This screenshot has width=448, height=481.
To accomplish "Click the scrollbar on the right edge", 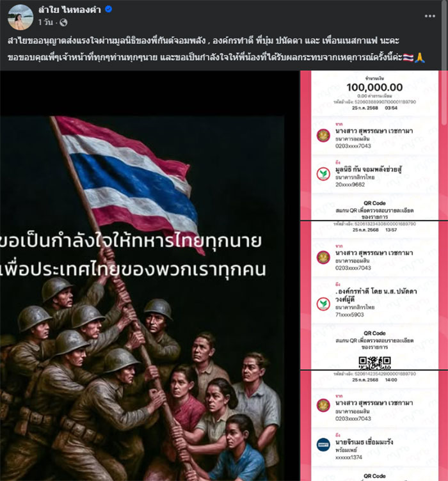I will coord(445,63).
